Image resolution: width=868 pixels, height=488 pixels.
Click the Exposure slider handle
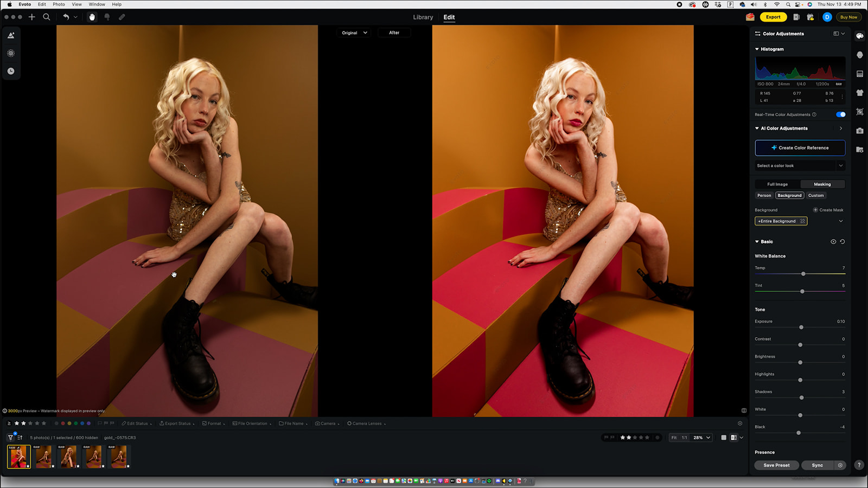click(801, 328)
